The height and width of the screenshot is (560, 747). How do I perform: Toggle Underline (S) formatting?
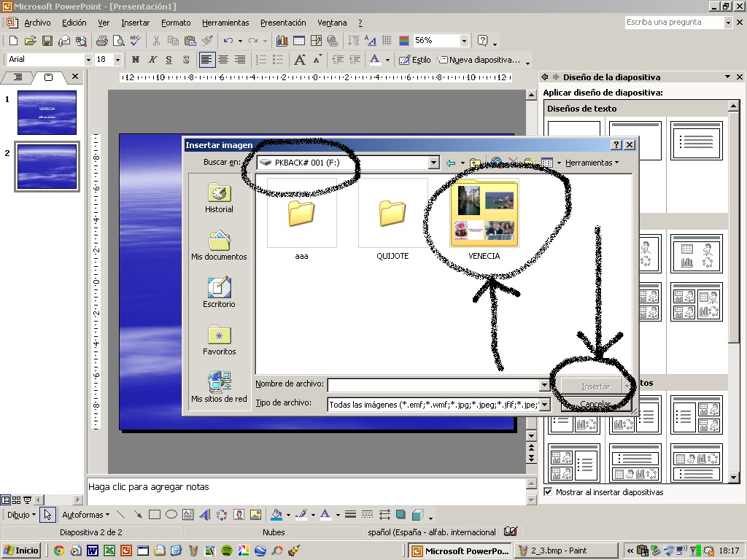click(169, 60)
